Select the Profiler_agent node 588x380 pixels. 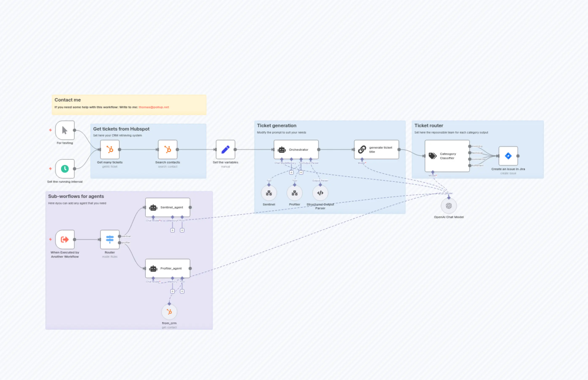click(168, 268)
